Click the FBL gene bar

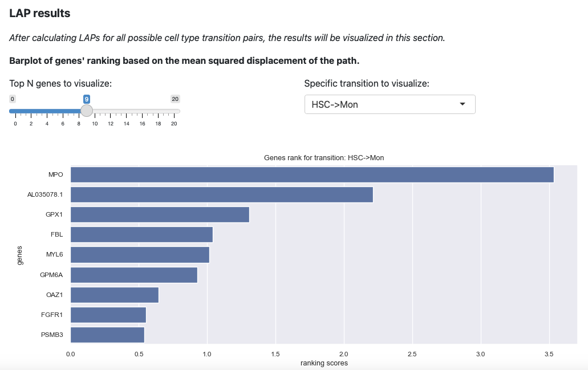[142, 235]
